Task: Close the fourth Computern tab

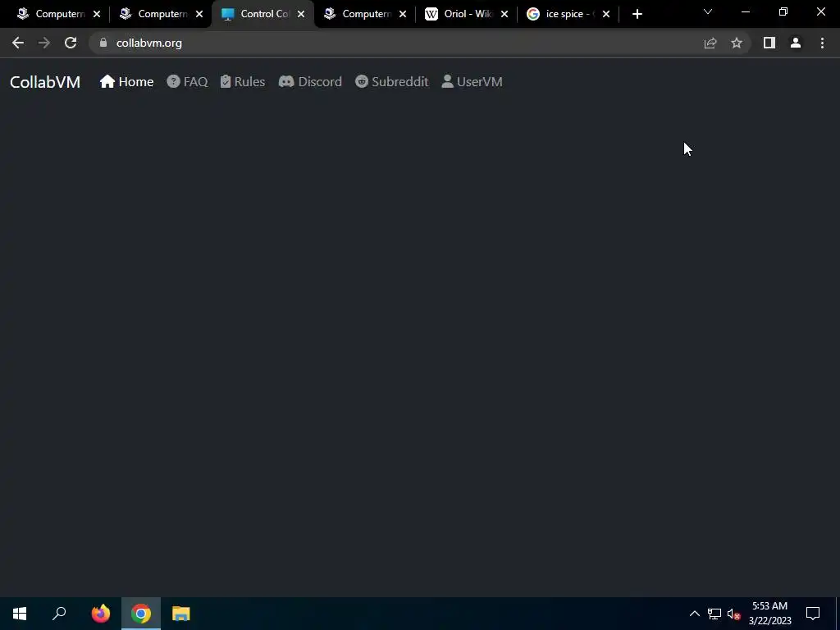Action: pos(403,15)
